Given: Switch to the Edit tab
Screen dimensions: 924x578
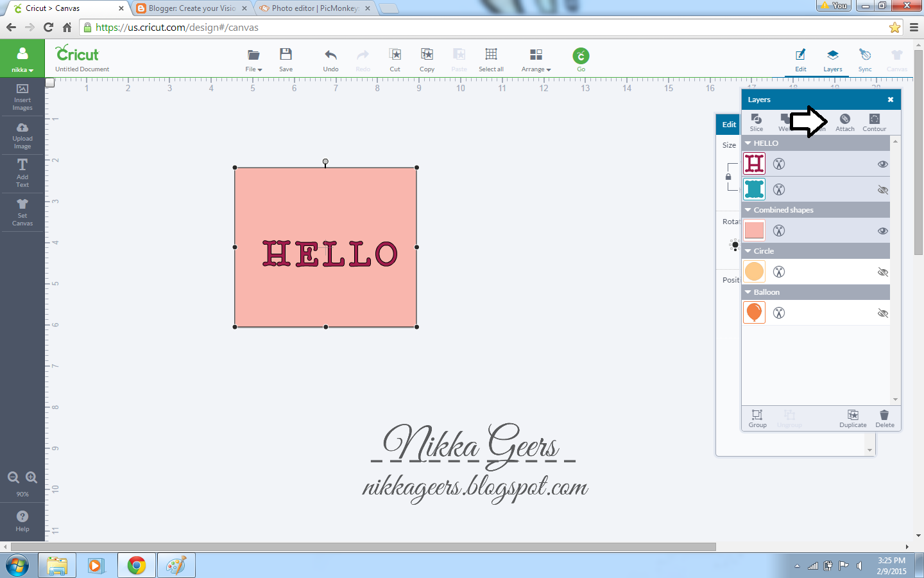Looking at the screenshot, I should tap(801, 59).
